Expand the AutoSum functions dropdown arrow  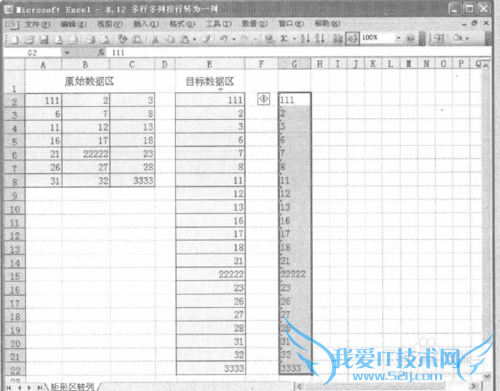pyautogui.click(x=294, y=39)
